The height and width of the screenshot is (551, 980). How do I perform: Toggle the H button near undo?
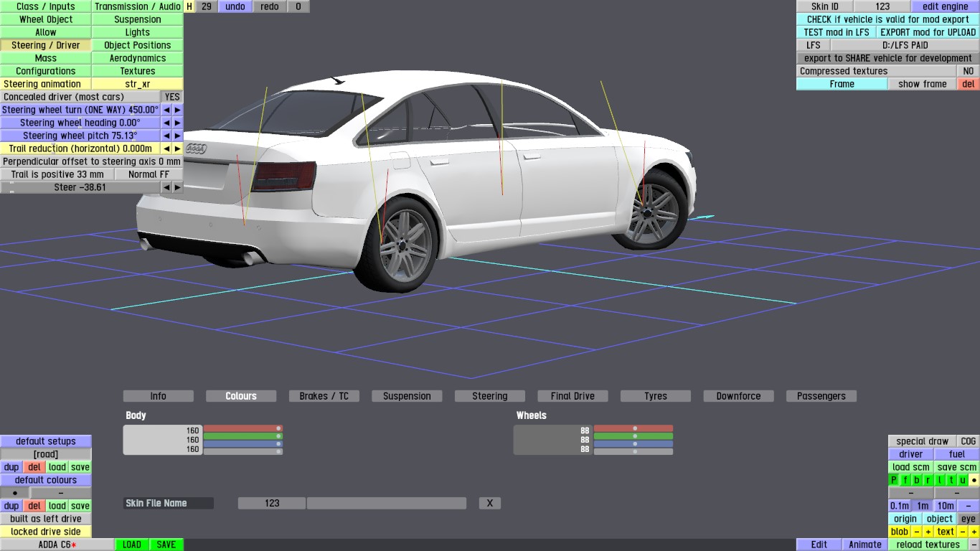(189, 6)
